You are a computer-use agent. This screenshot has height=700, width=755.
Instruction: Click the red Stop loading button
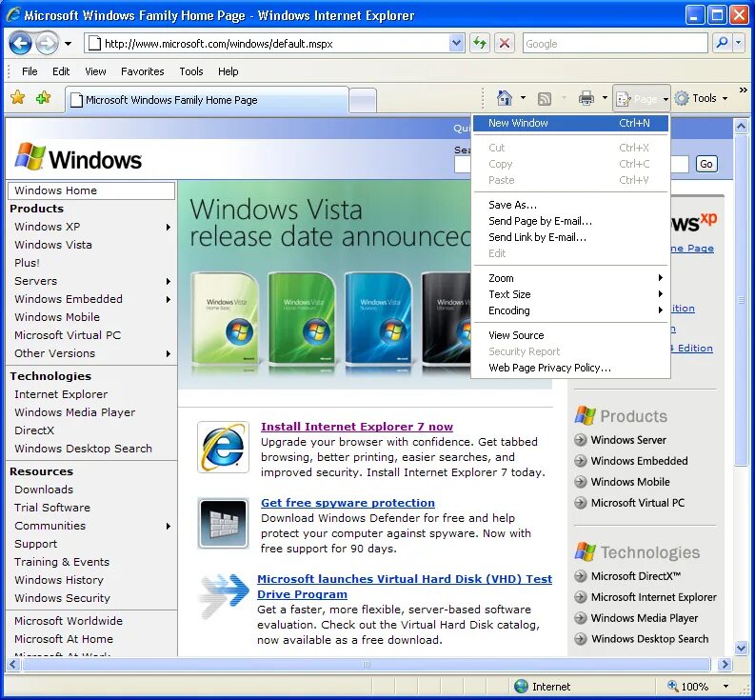(504, 44)
